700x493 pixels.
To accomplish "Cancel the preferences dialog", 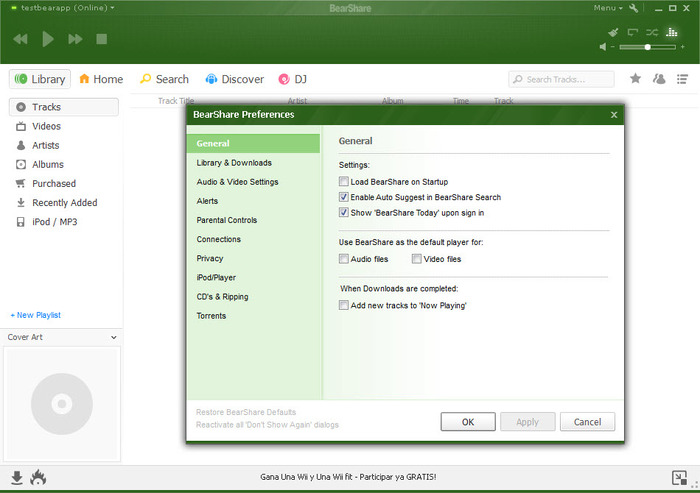I will pyautogui.click(x=588, y=422).
